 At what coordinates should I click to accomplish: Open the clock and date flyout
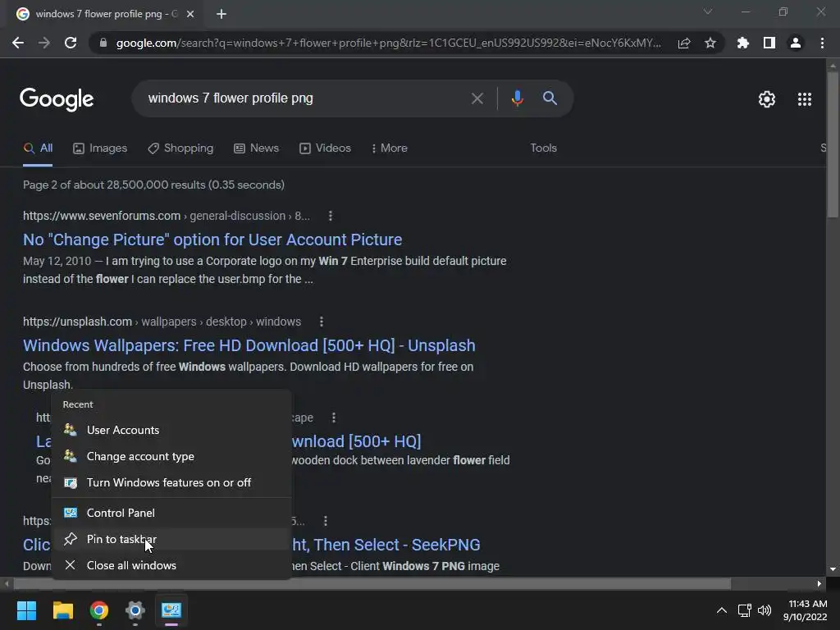tap(806, 610)
